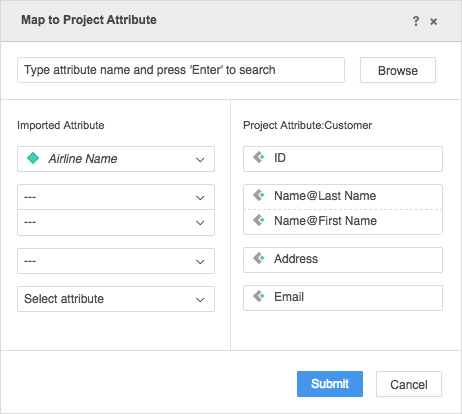
Task: Focus the attribute name search field
Action: coord(181,70)
